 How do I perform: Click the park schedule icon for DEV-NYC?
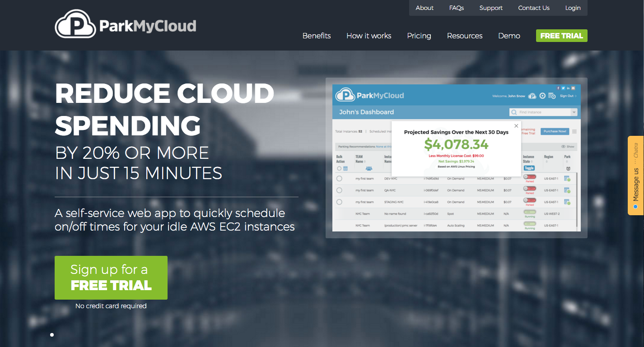tap(567, 178)
